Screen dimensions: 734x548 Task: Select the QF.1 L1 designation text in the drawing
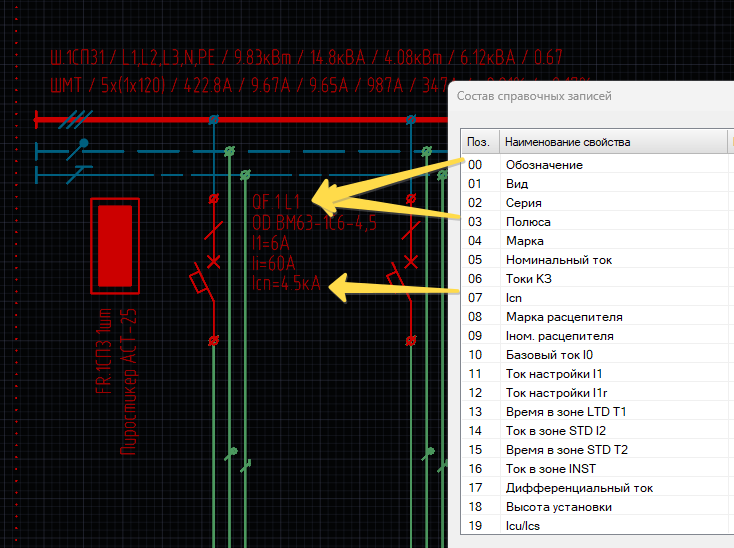(276, 202)
